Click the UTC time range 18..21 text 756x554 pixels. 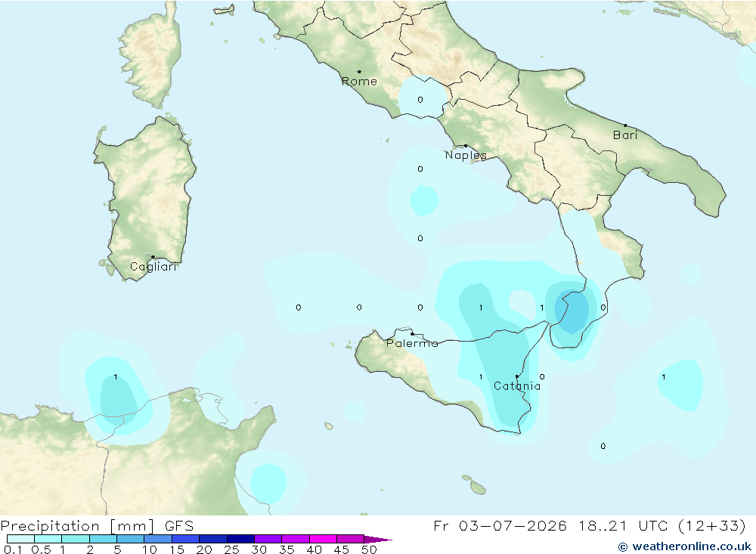[603, 525]
